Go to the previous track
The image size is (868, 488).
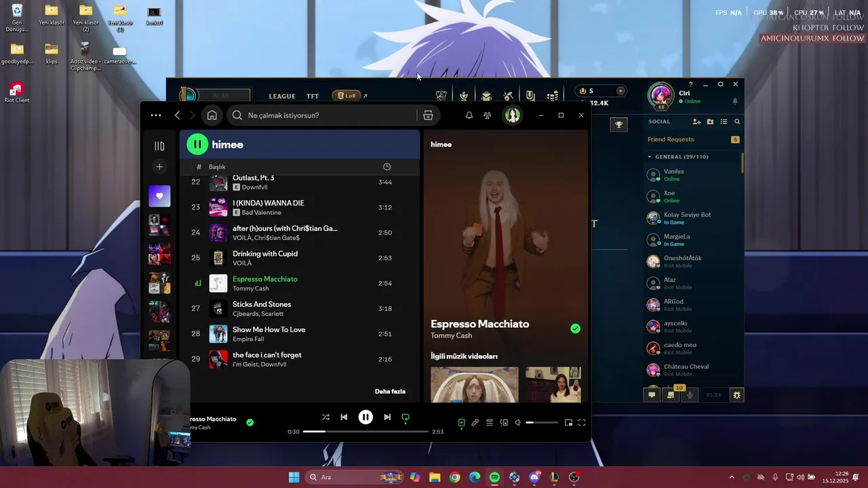click(x=344, y=418)
